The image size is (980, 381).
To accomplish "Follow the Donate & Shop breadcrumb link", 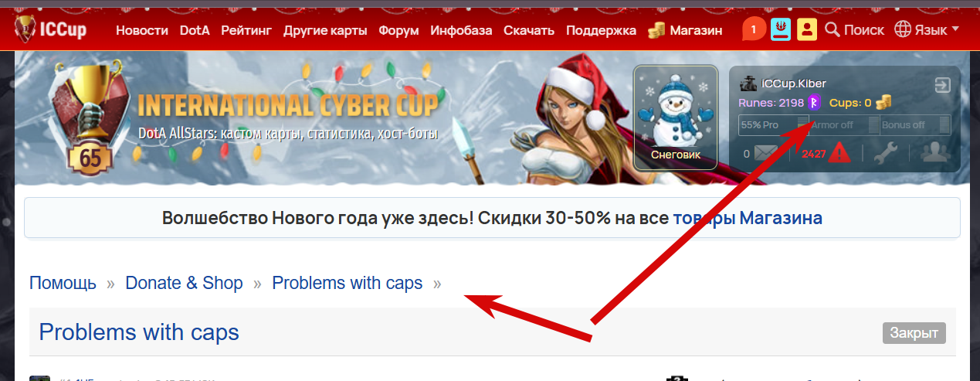I will pos(184,283).
